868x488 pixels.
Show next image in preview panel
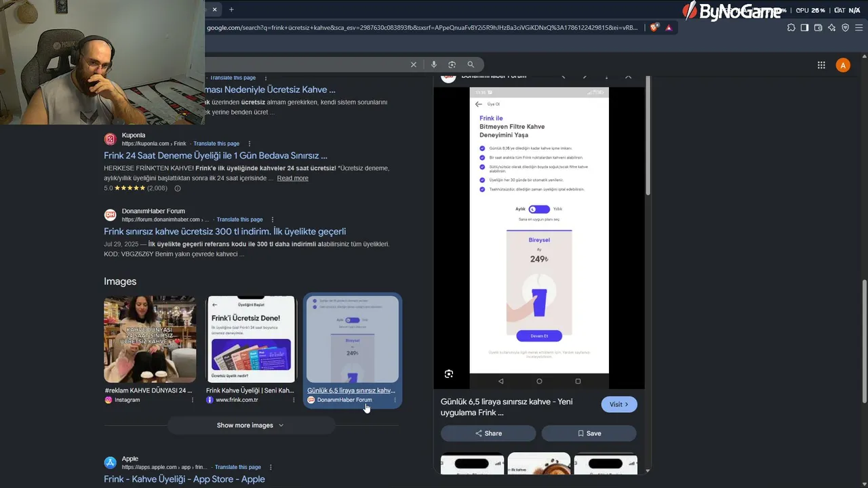pos(585,77)
